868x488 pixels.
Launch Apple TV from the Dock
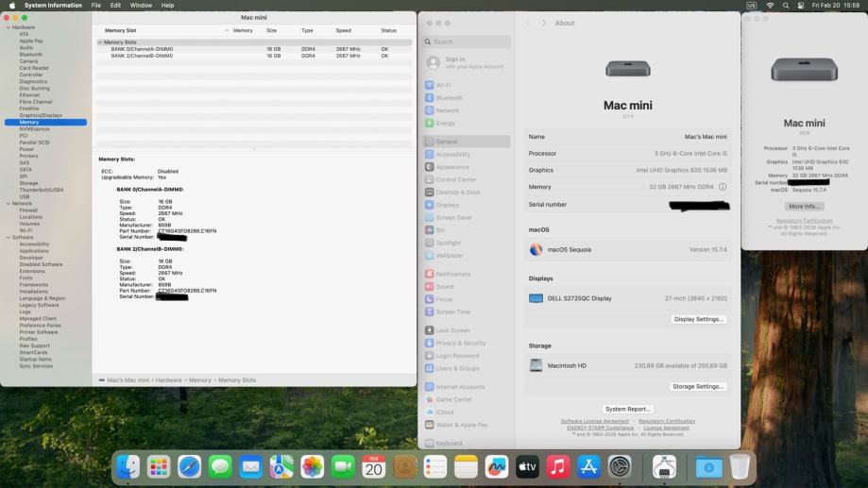[x=527, y=467]
